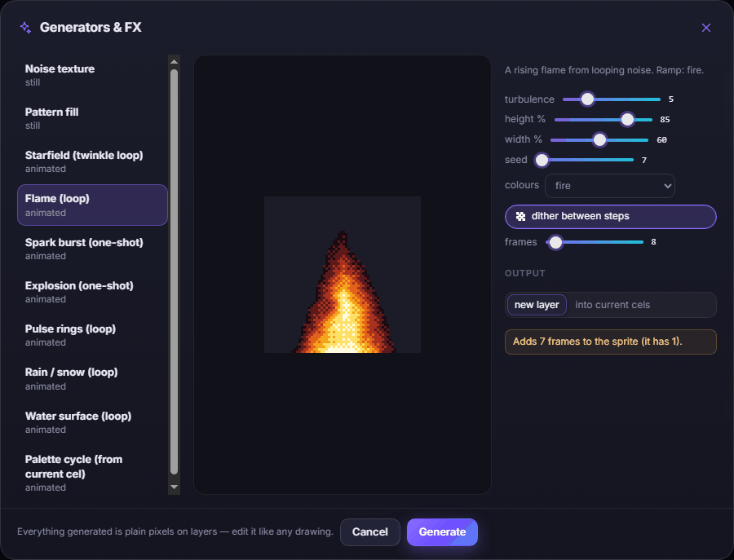Select Flame (loop) generator

[92, 205]
